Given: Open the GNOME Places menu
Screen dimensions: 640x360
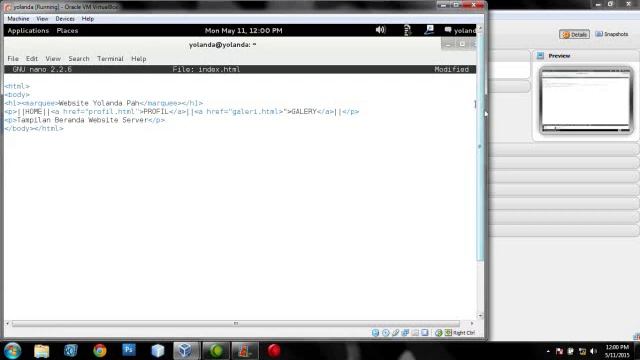Looking at the screenshot, I should click(x=67, y=31).
